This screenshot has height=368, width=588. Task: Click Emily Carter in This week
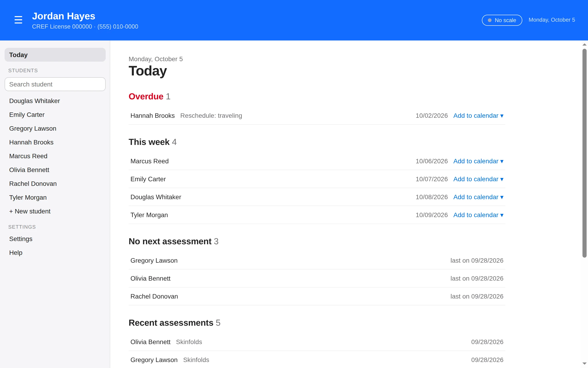click(148, 179)
